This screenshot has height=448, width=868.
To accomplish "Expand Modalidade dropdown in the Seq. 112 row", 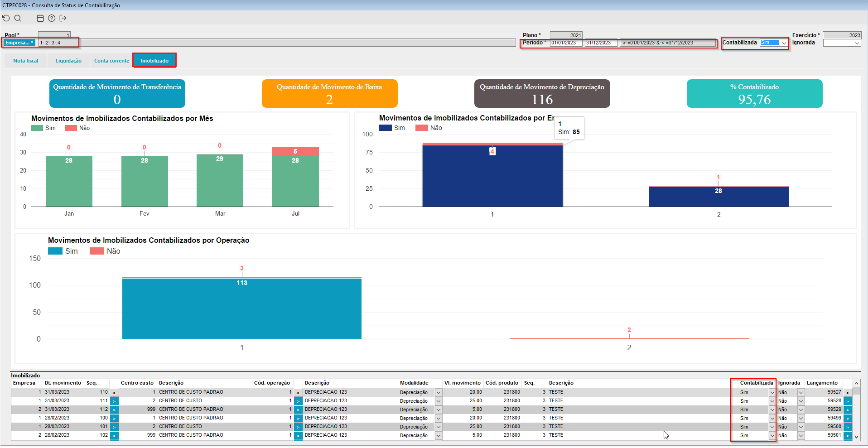I will point(439,410).
